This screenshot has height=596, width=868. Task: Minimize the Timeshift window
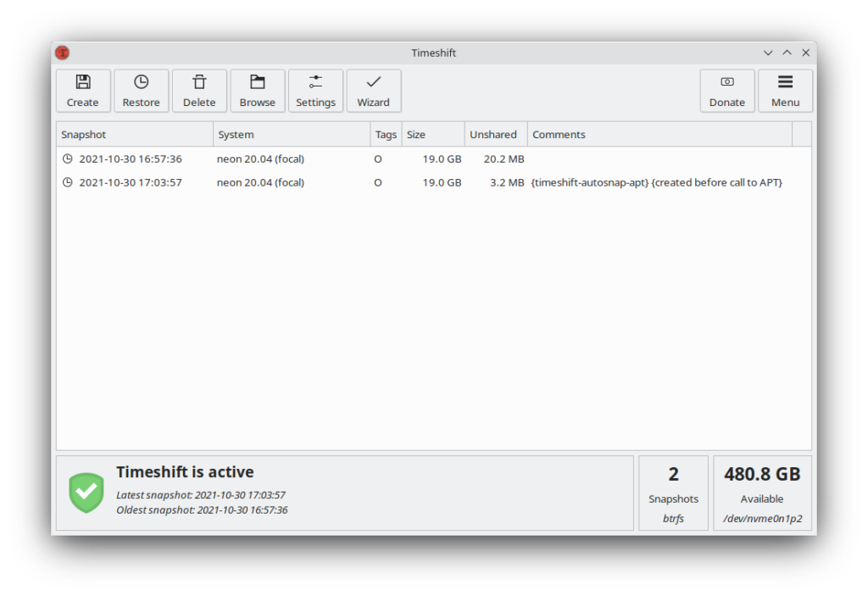click(x=768, y=53)
